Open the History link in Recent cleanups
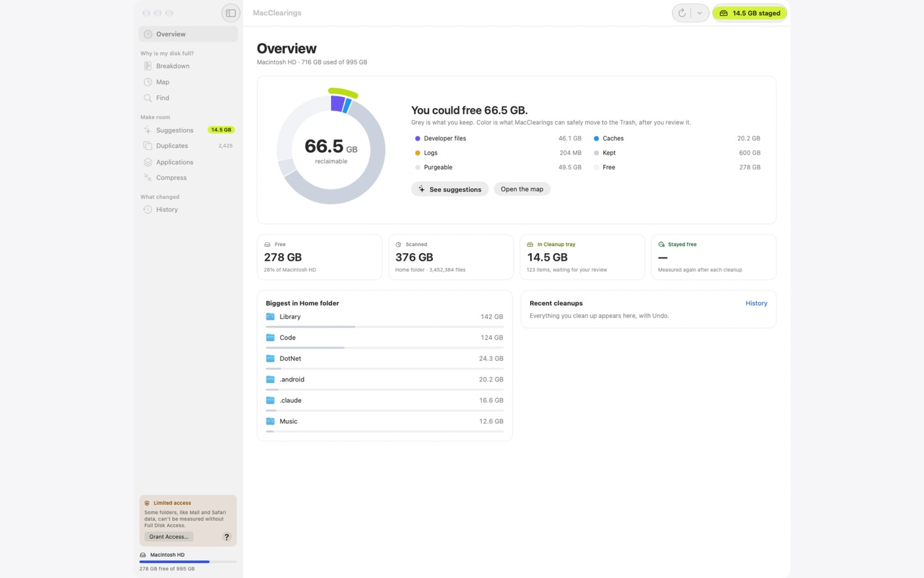The width and height of the screenshot is (924, 578). [x=757, y=303]
